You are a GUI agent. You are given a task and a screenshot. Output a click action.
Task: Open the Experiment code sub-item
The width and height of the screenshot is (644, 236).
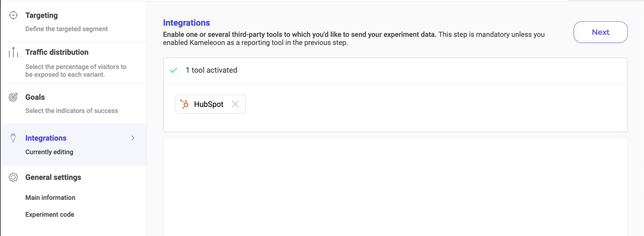point(50,215)
